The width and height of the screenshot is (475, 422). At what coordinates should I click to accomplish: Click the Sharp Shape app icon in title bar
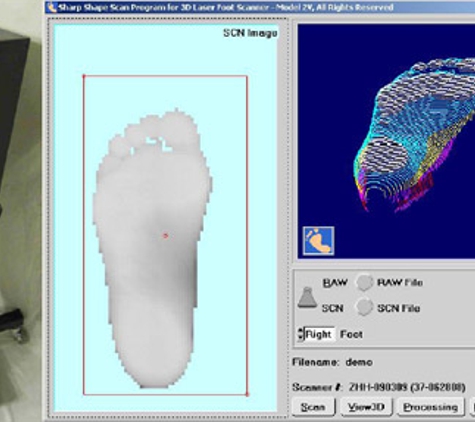52,7
